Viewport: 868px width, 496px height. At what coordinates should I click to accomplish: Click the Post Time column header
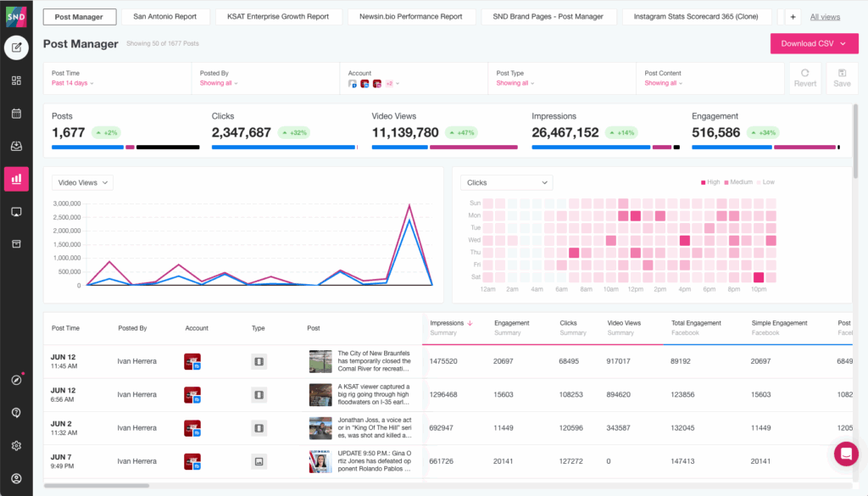coord(65,328)
